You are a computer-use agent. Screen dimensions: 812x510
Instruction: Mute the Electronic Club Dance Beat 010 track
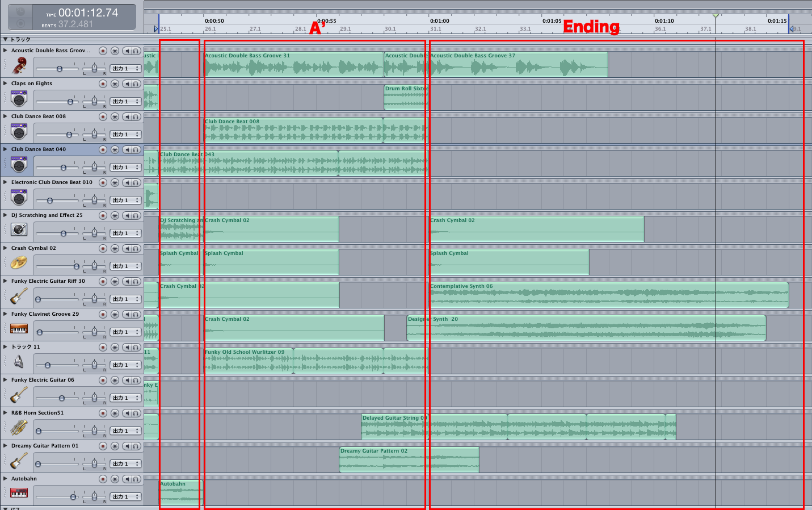[x=128, y=183]
